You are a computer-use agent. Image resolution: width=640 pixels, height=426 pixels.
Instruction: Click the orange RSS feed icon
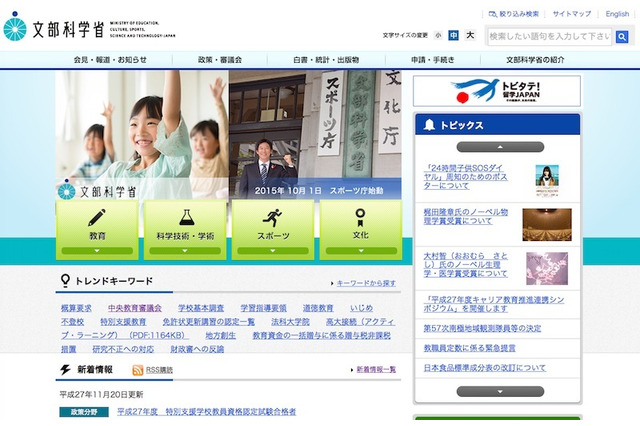pos(138,370)
